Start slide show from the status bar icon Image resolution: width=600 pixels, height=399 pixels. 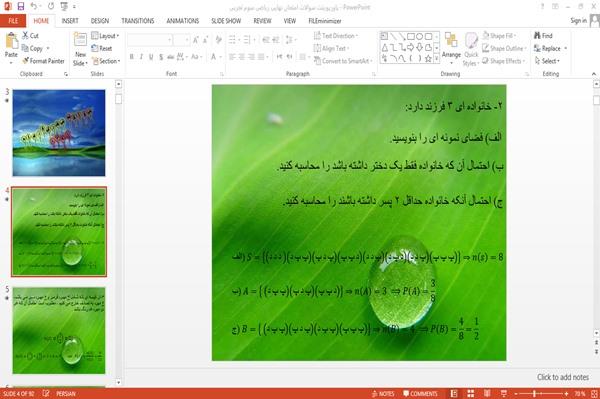click(504, 394)
